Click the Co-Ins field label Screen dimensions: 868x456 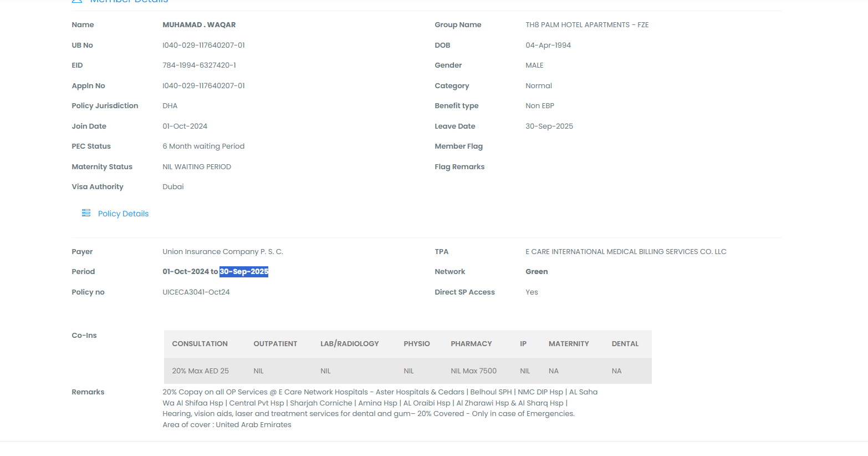click(84, 336)
